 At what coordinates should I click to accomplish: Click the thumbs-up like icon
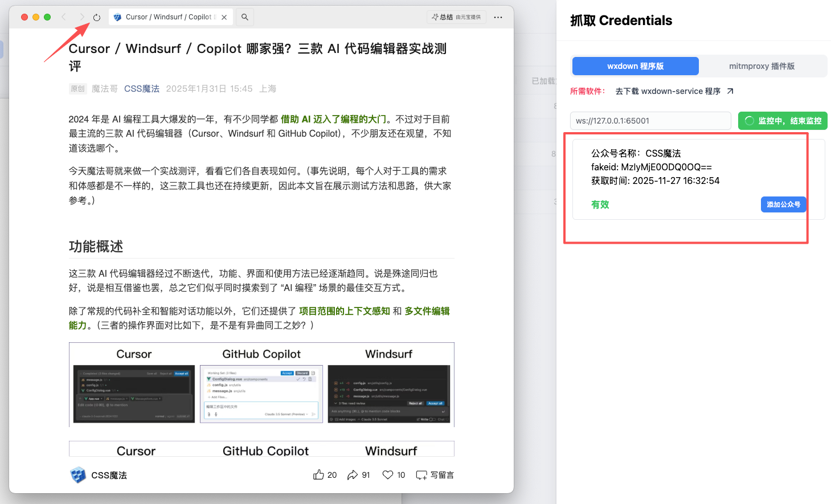(318, 475)
